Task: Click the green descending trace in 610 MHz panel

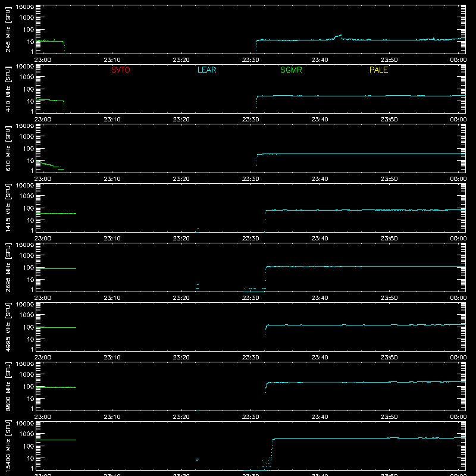Action: [x=50, y=165]
